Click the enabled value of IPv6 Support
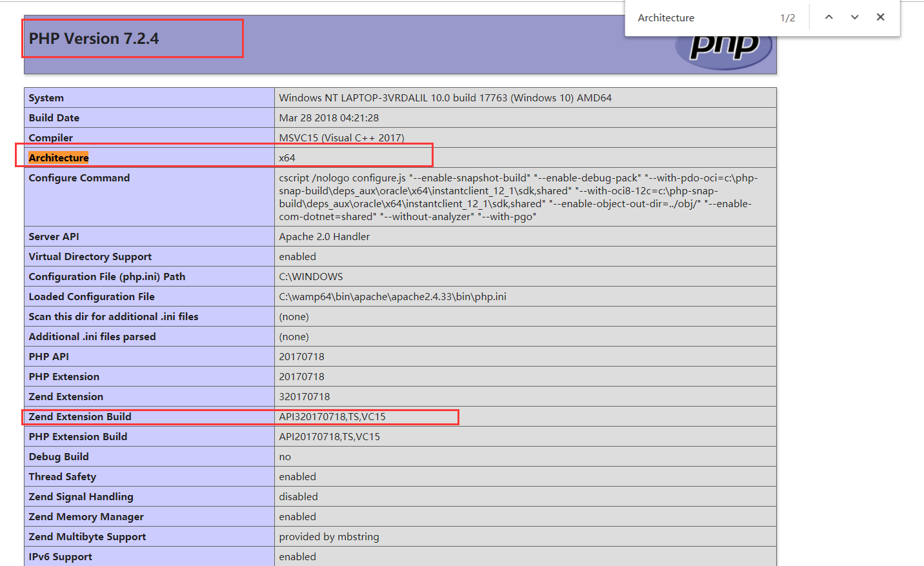924x566 pixels. (x=297, y=557)
